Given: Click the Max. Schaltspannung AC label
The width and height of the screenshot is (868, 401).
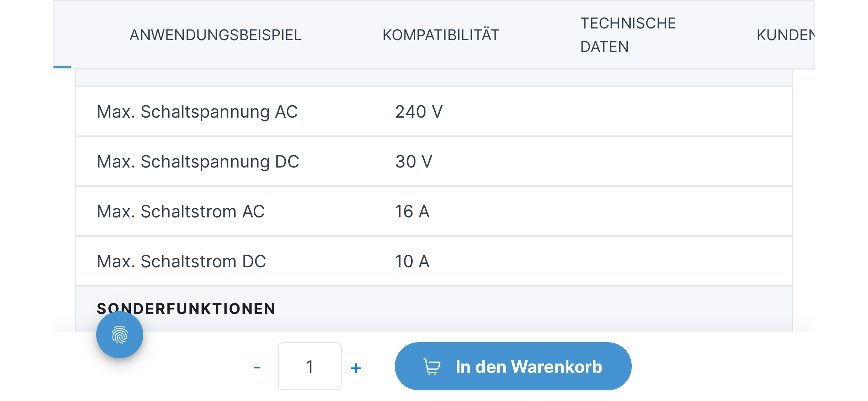Looking at the screenshot, I should click(x=197, y=112).
